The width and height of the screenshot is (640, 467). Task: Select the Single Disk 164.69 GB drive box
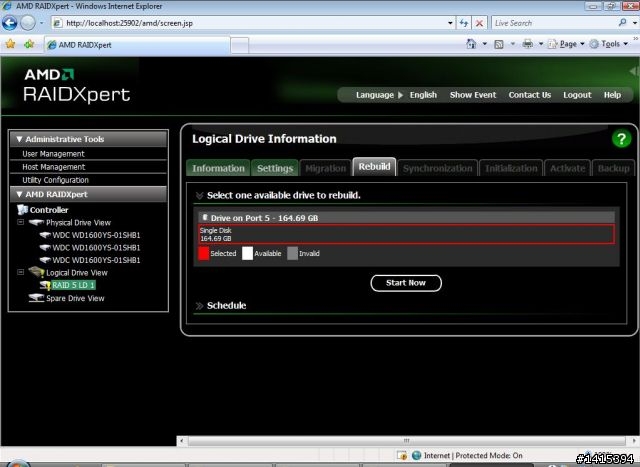coord(407,234)
